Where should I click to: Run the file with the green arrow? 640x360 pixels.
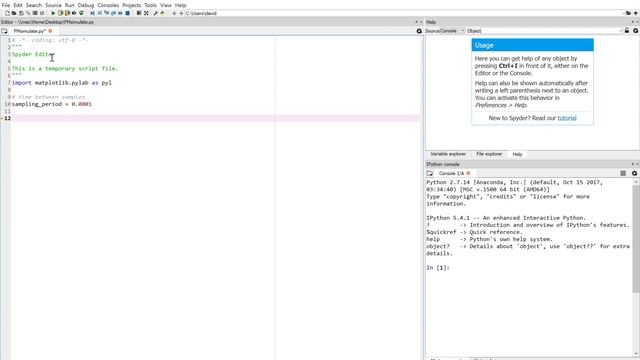(x=53, y=13)
